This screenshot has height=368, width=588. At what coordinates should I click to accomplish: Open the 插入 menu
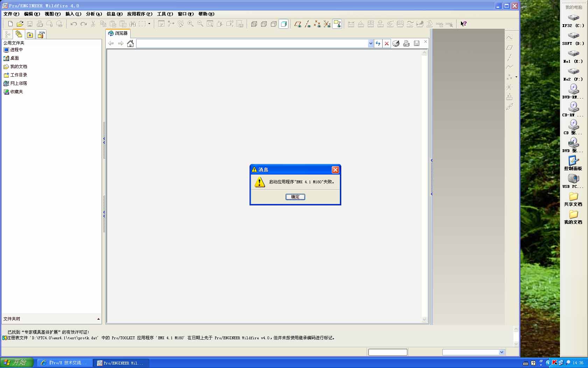(x=73, y=14)
